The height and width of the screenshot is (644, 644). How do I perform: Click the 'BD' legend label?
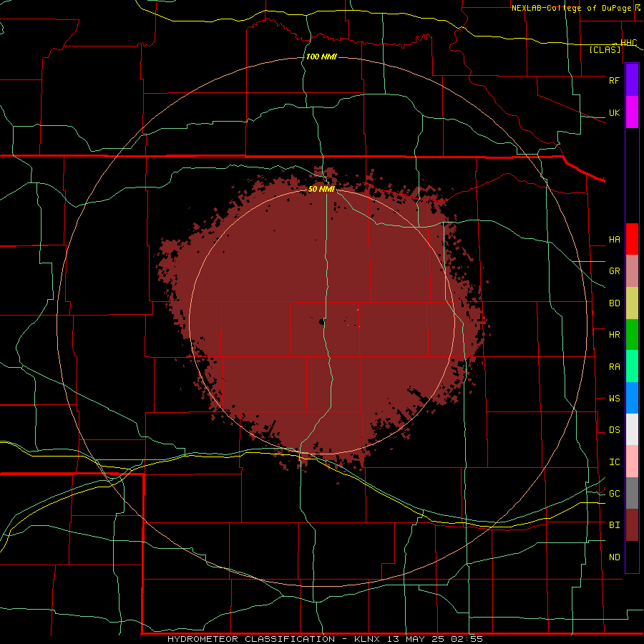tap(614, 303)
